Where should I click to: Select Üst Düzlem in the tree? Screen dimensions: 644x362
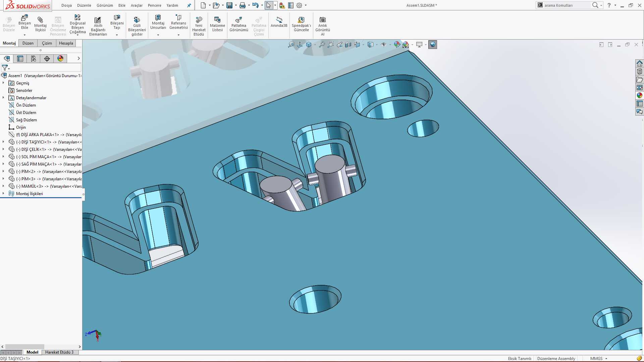point(26,113)
